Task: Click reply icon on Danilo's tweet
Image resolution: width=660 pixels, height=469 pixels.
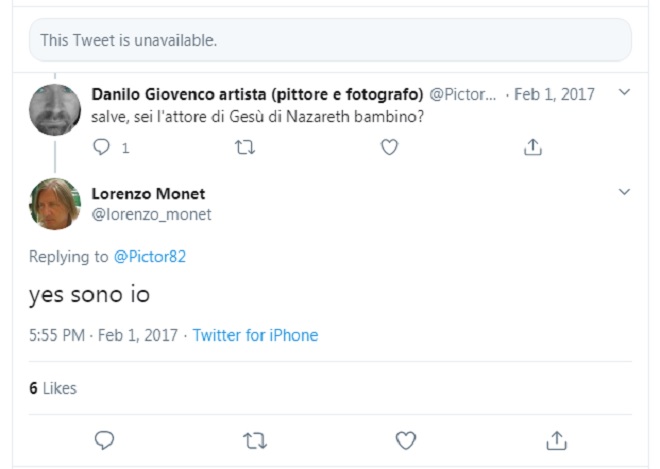Action: (x=100, y=147)
